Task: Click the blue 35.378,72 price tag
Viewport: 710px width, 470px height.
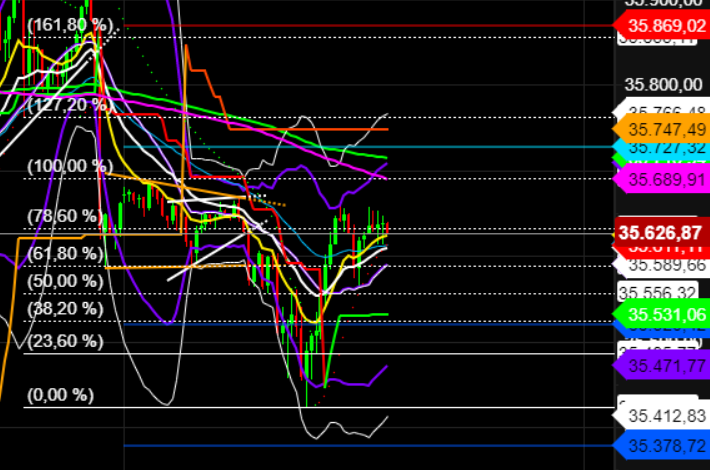Action: coord(662,446)
